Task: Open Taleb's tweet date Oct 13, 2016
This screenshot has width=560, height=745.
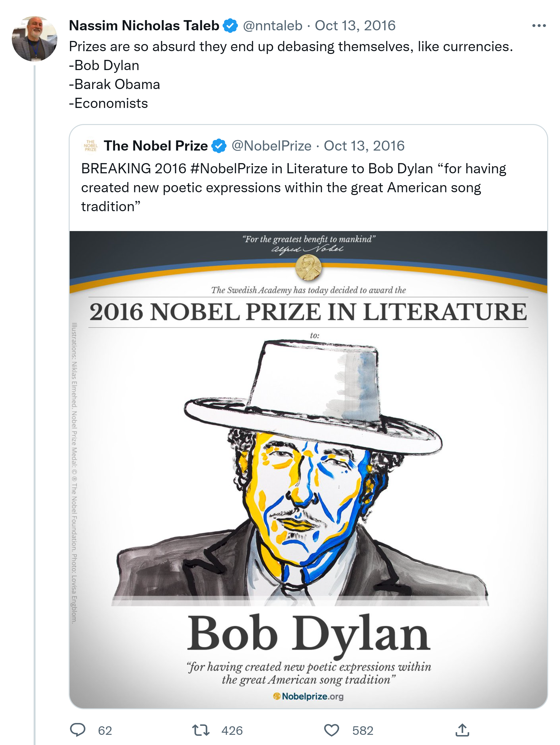Action: click(x=355, y=26)
